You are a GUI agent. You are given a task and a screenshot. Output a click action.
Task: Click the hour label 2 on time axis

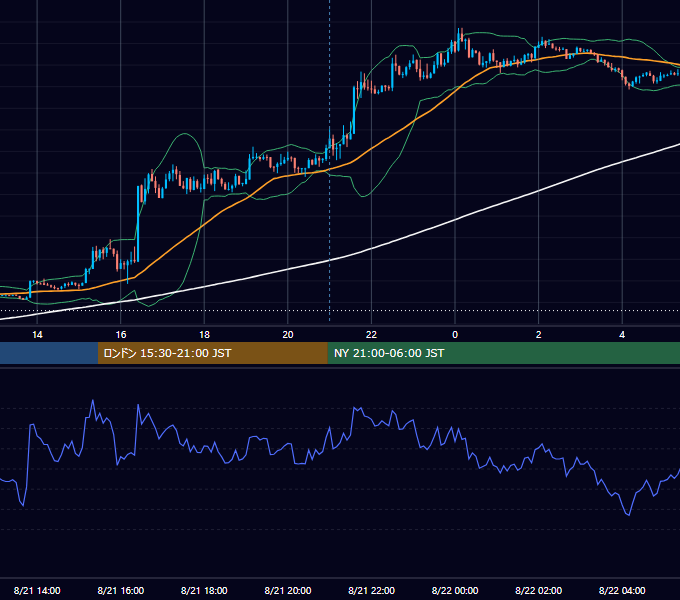[539, 335]
